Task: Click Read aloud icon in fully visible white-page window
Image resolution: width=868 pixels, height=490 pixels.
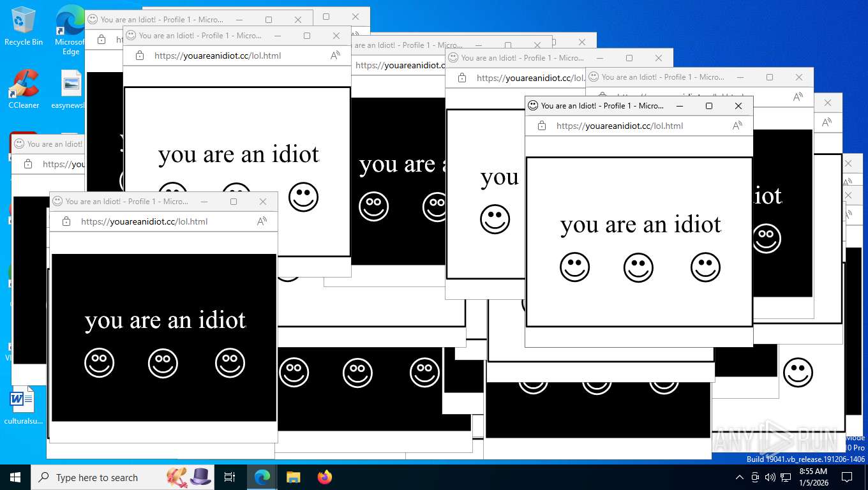Action: (737, 126)
